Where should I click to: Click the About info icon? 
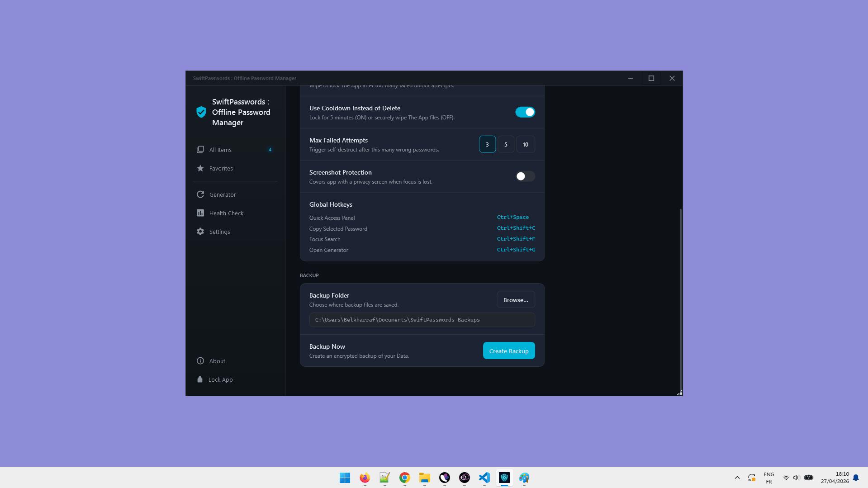coord(200,361)
